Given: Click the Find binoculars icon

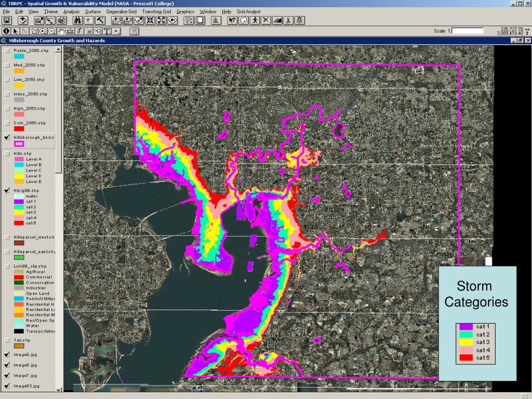Looking at the screenshot, I should [x=78, y=21].
